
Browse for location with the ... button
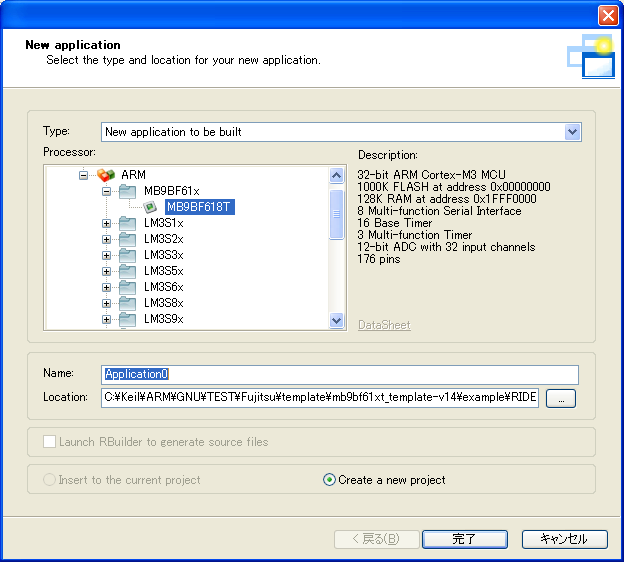561,398
